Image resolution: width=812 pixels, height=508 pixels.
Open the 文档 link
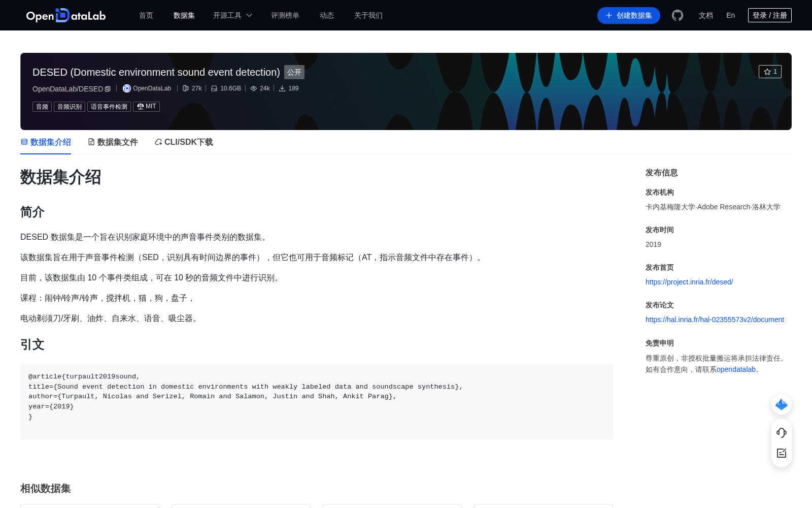[x=706, y=15]
